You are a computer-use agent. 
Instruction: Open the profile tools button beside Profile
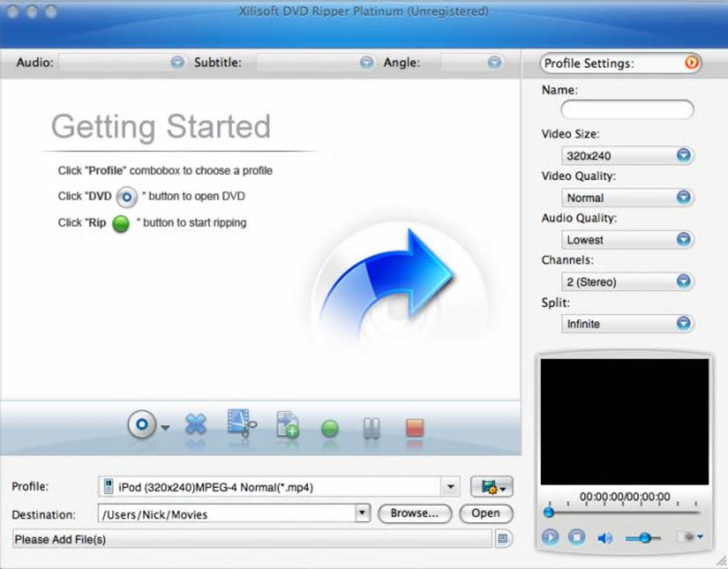[492, 487]
